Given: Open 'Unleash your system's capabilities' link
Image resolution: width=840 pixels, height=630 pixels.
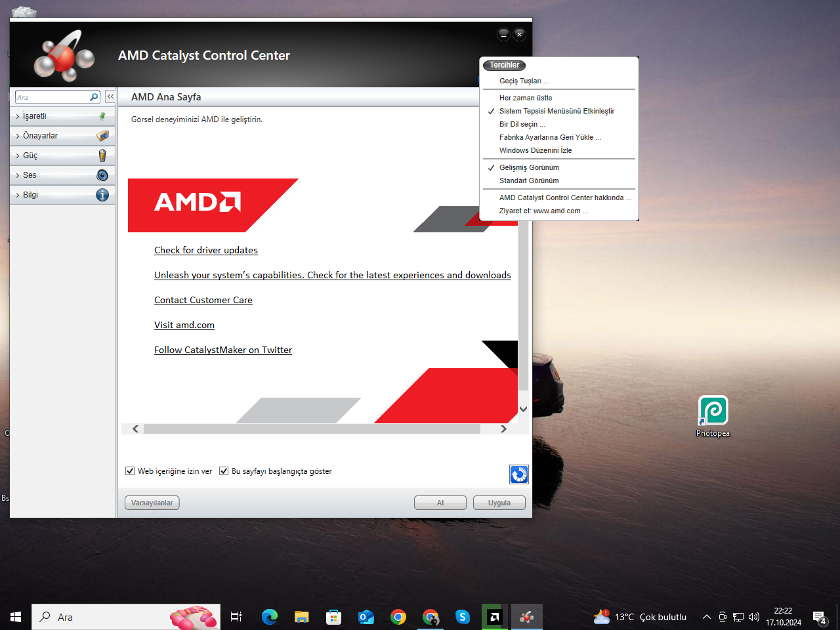Looking at the screenshot, I should 333,275.
